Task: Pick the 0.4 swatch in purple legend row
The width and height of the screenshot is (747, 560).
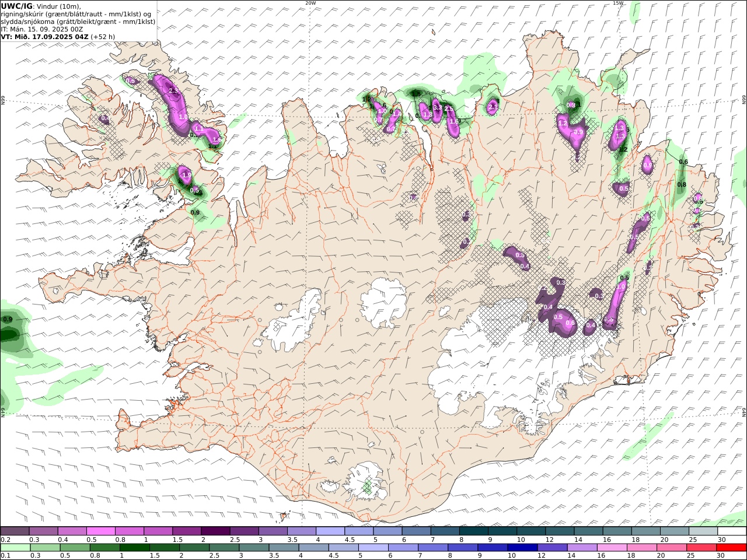Action: (x=72, y=531)
